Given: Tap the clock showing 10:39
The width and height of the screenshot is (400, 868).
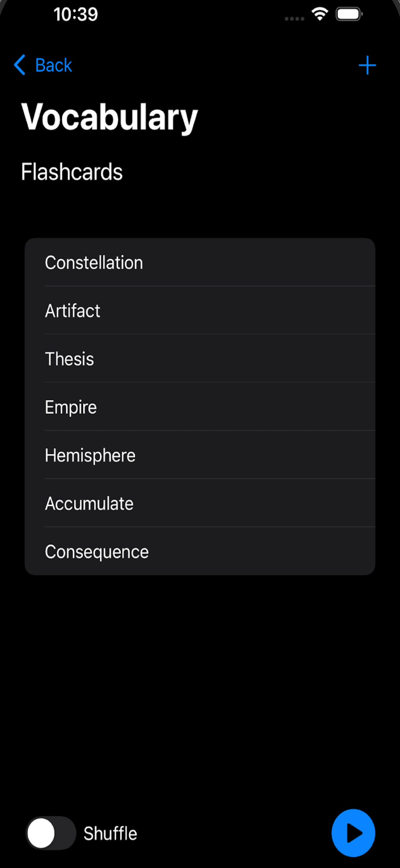Looking at the screenshot, I should [76, 15].
